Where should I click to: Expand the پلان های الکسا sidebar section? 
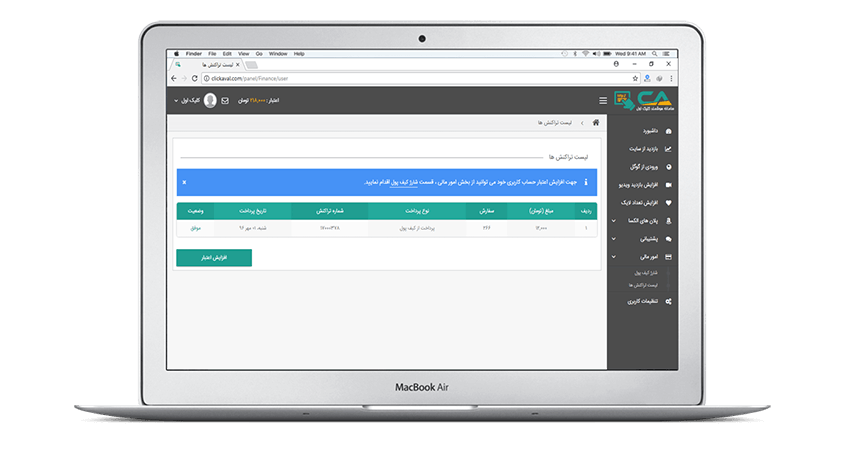[642, 221]
